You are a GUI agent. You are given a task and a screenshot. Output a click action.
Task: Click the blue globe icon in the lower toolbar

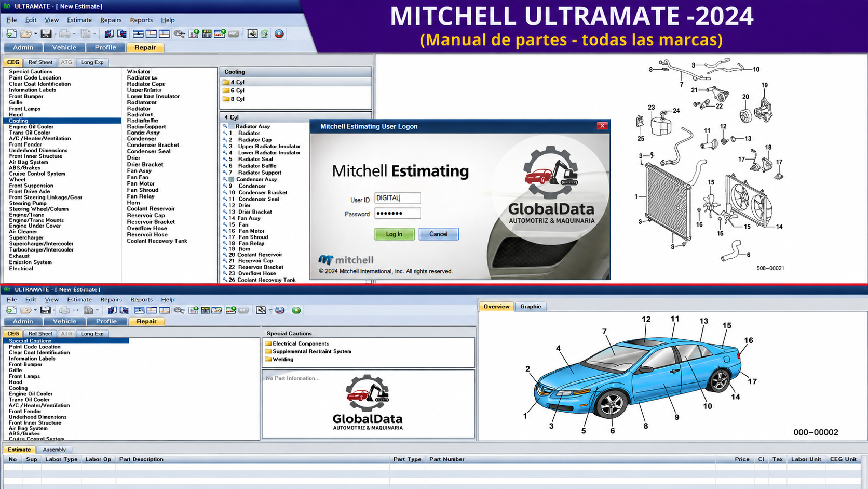click(x=280, y=310)
